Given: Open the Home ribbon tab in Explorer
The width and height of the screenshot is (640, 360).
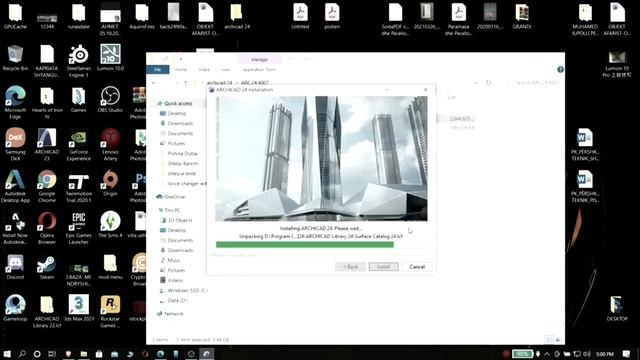Looking at the screenshot, I should click(181, 70).
